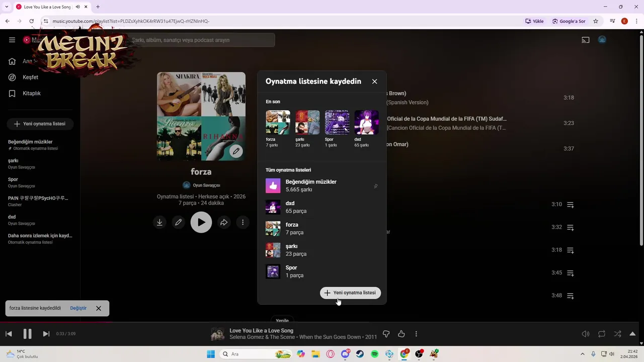Open sidebar playlist 'Beğendiğim müzikler'
The height and width of the screenshot is (362, 644).
pyautogui.click(x=40, y=145)
